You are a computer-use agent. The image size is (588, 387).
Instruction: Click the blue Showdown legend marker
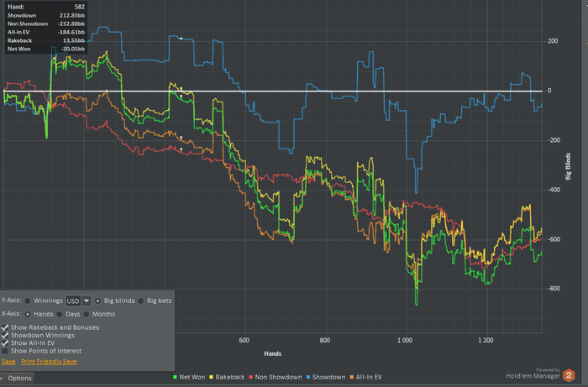coord(308,377)
